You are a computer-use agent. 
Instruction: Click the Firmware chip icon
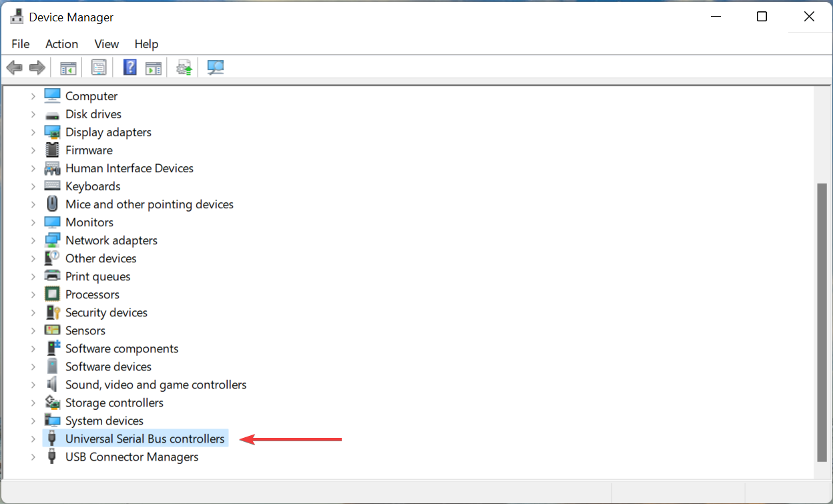tap(52, 150)
